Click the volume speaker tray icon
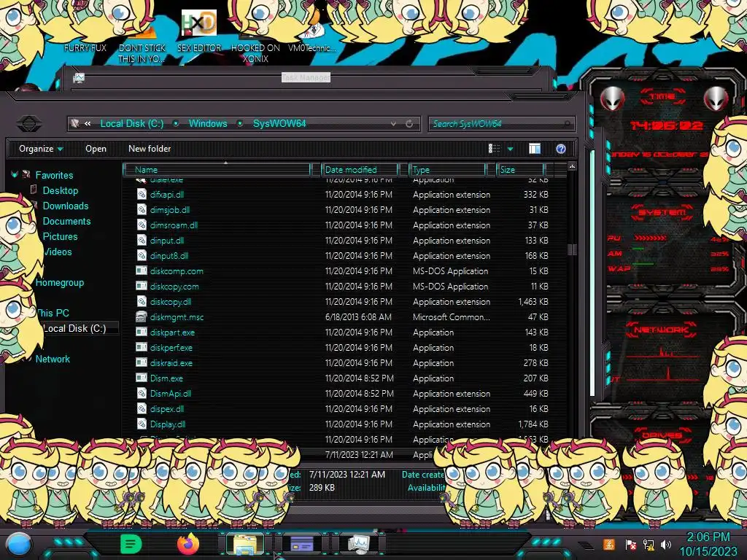Screen dimensions: 747x560 coord(666,544)
